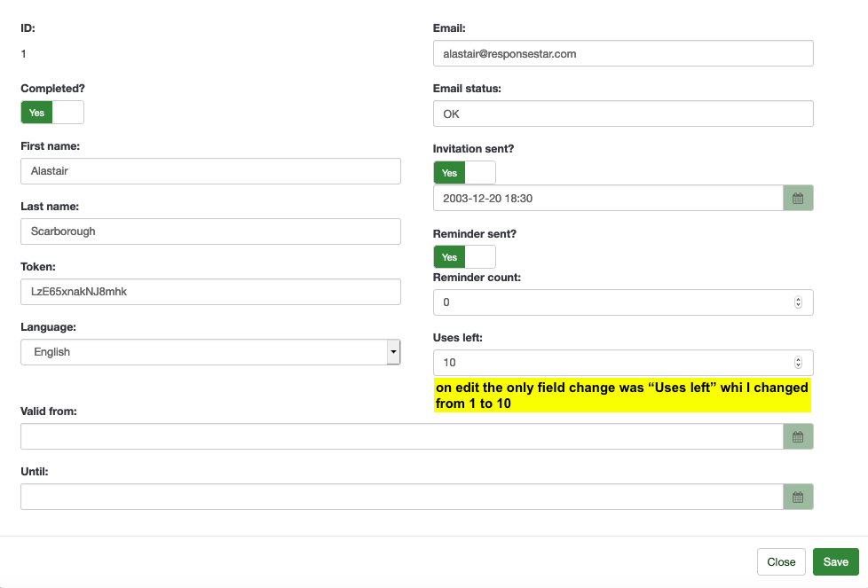This screenshot has width=868, height=588.
Task: Adjust the Uses left stepper arrows
Action: click(x=798, y=363)
